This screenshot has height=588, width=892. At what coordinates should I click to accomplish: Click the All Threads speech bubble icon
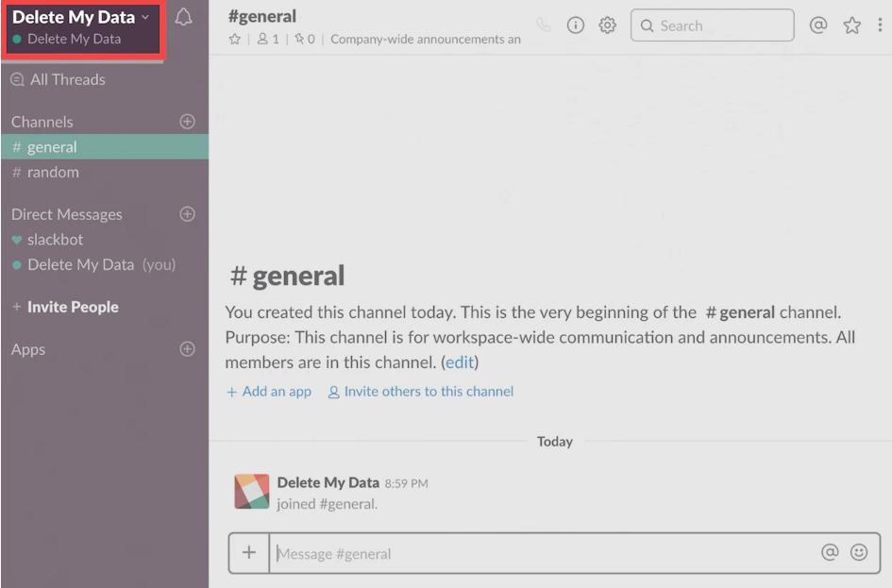[x=17, y=79]
